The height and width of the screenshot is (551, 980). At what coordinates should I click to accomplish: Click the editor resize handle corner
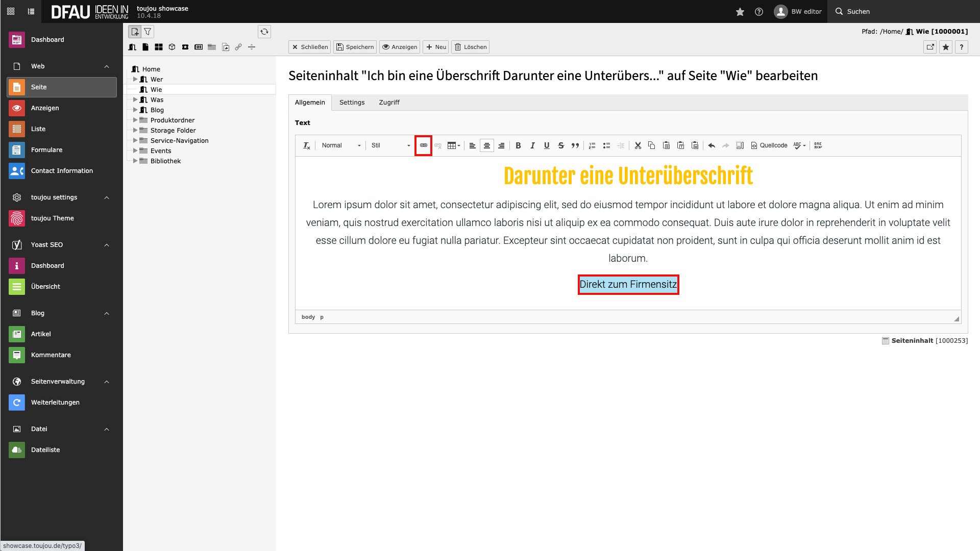(x=956, y=318)
